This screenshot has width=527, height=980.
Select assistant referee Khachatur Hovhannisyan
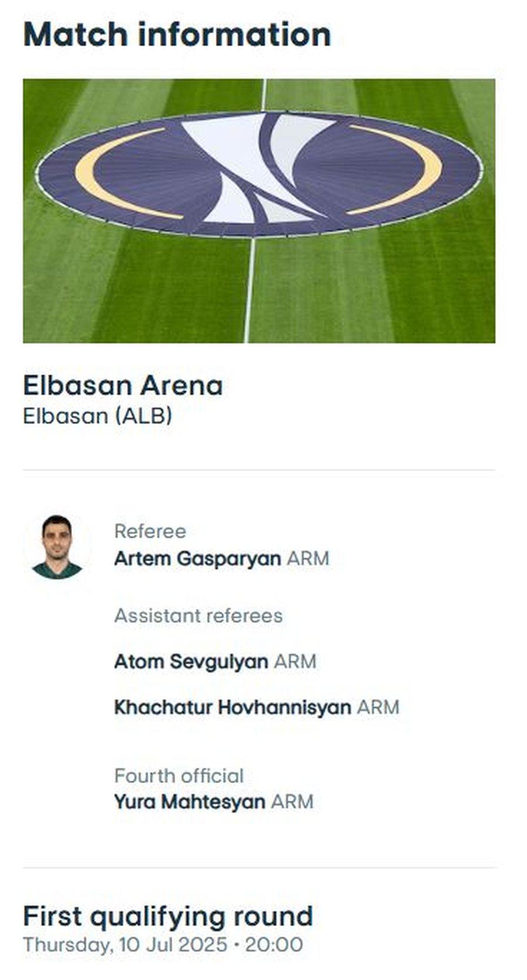point(232,707)
